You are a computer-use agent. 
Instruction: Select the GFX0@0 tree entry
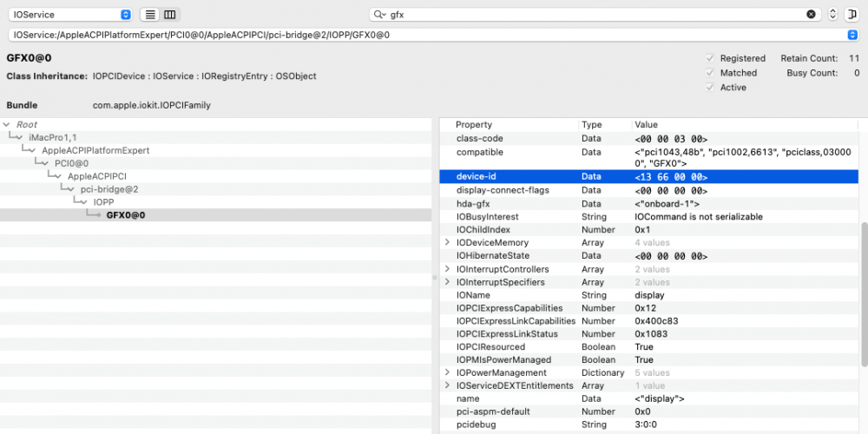pos(215,215)
